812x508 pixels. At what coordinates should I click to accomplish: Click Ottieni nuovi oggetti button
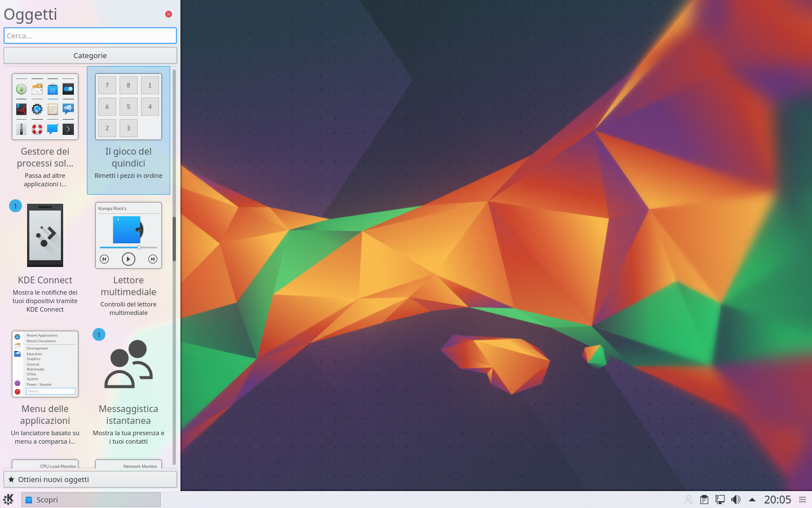(90, 479)
